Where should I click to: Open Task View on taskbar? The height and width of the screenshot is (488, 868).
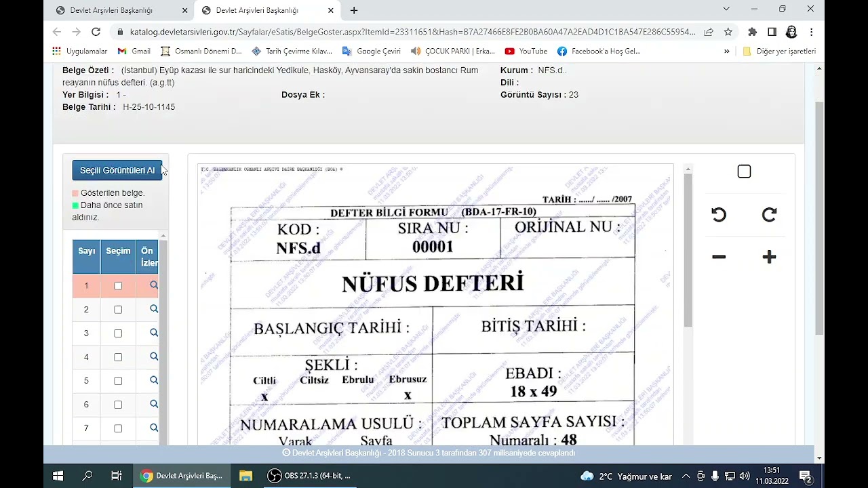coord(116,476)
